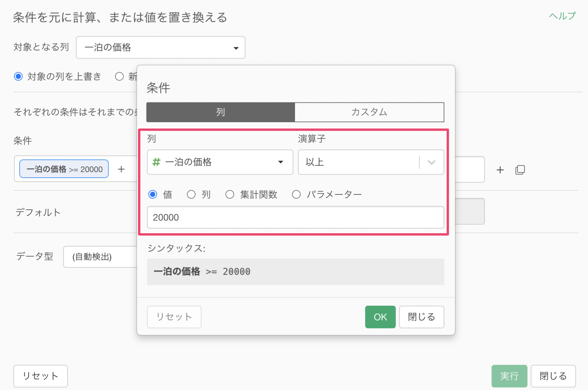The width and height of the screenshot is (588, 390).
Task: Select 対象の列を上書き radio button
Action: pyautogui.click(x=18, y=77)
